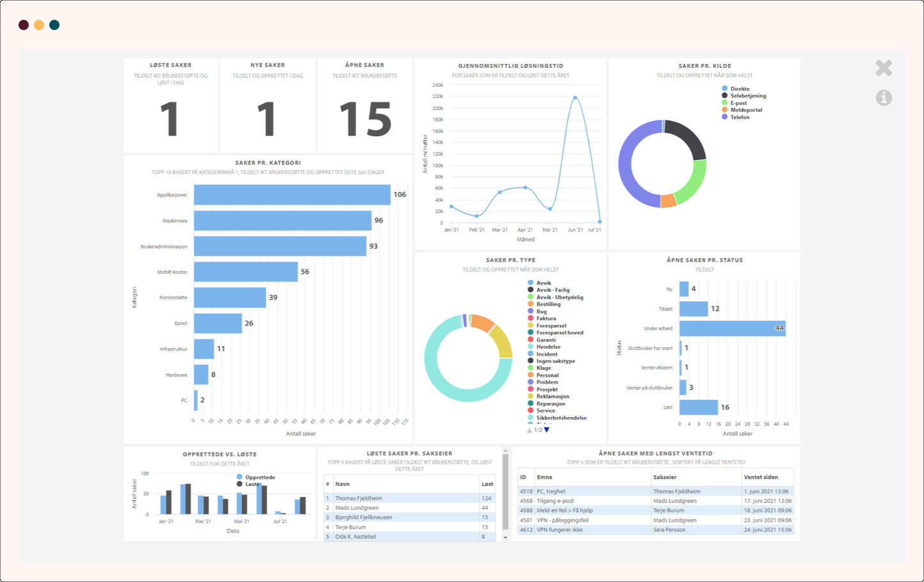Hide the Opprettede series in the bar chart
Screen dimensions: 924x582
[x=259, y=477]
